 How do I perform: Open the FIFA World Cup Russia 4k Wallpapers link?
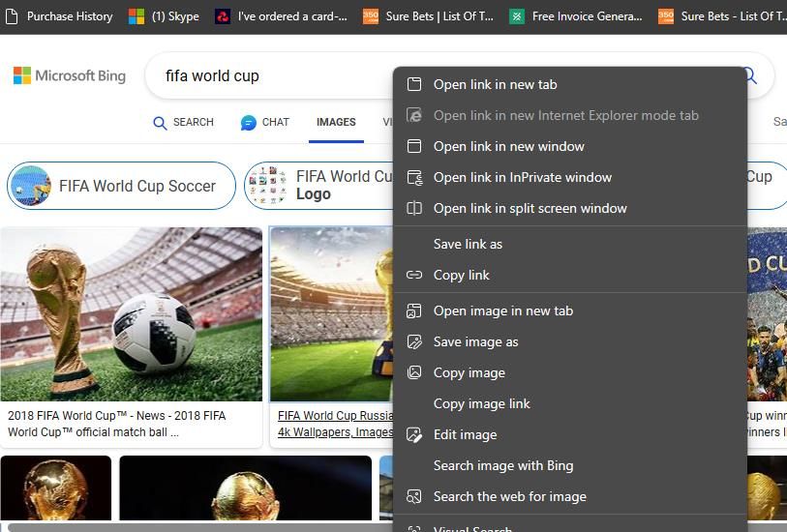coord(335,425)
